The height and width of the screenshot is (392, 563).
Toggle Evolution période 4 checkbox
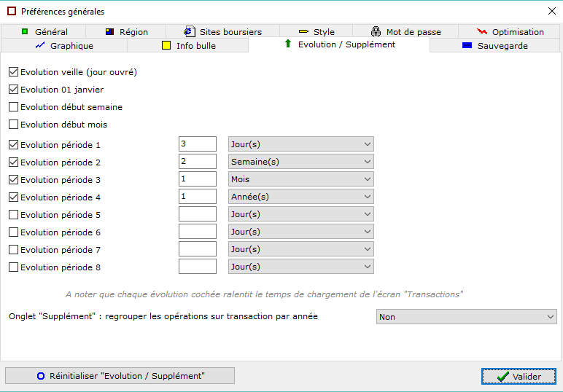pyautogui.click(x=13, y=197)
